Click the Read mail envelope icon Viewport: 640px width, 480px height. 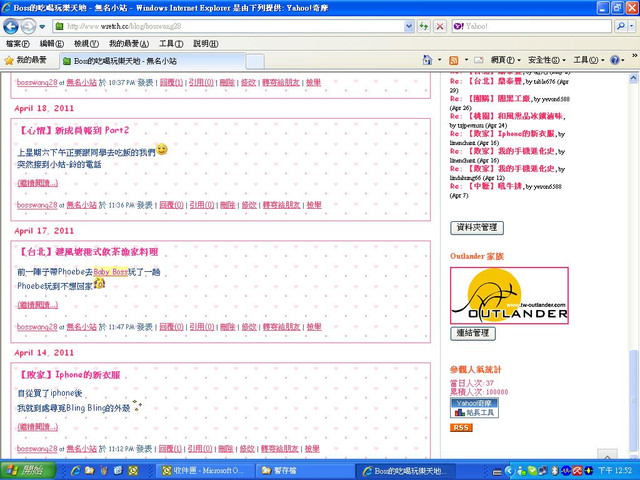click(478, 60)
